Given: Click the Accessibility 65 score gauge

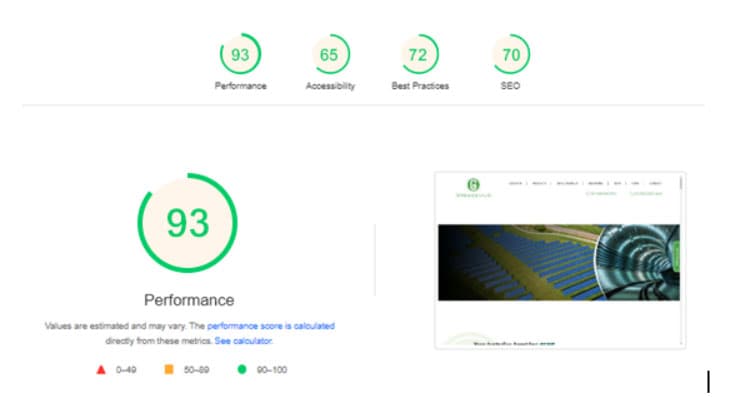Looking at the screenshot, I should 330,54.
